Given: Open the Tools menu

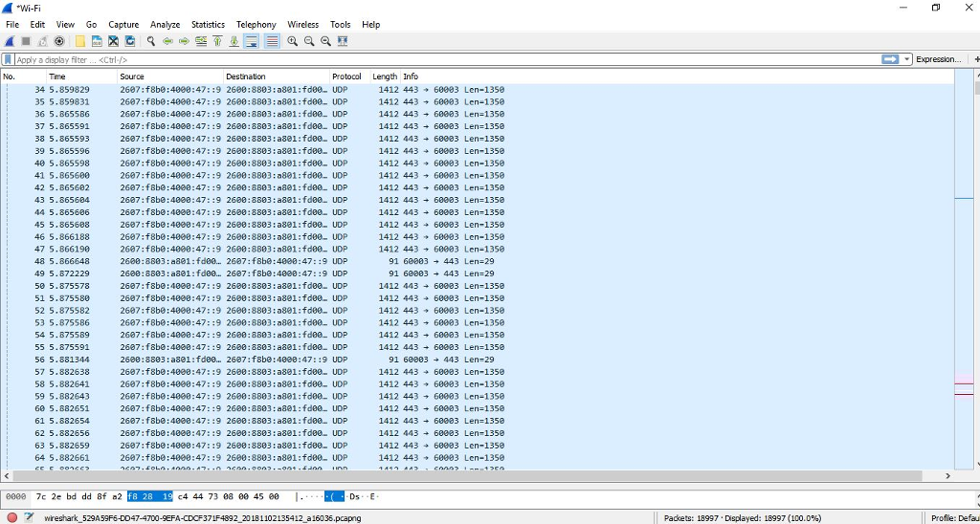Looking at the screenshot, I should (341, 24).
